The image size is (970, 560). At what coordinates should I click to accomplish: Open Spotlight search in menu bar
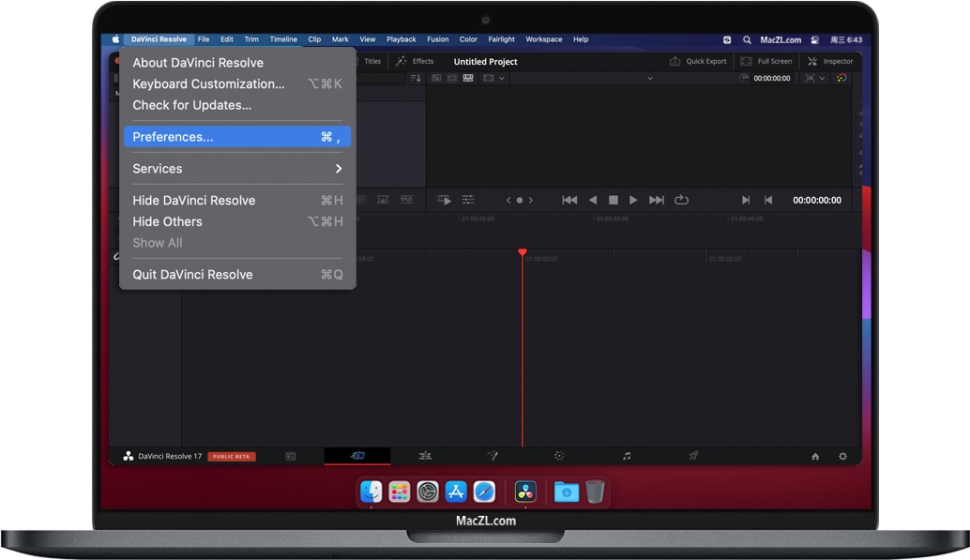click(x=748, y=39)
